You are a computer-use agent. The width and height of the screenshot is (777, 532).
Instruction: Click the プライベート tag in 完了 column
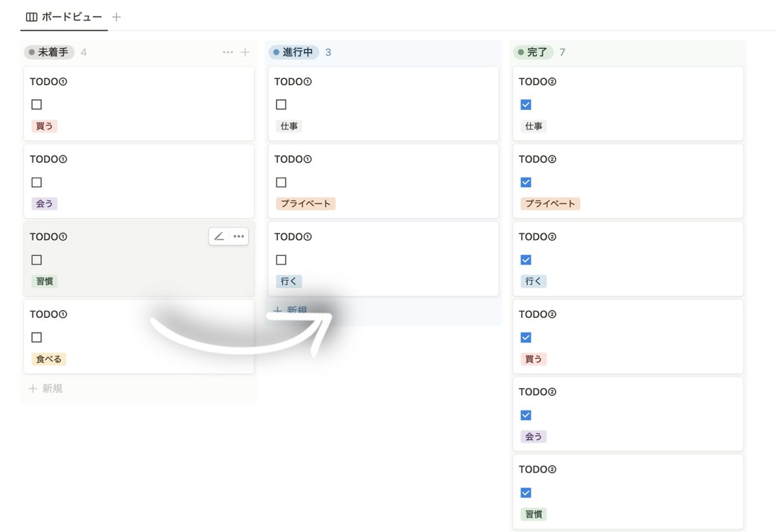(x=550, y=204)
